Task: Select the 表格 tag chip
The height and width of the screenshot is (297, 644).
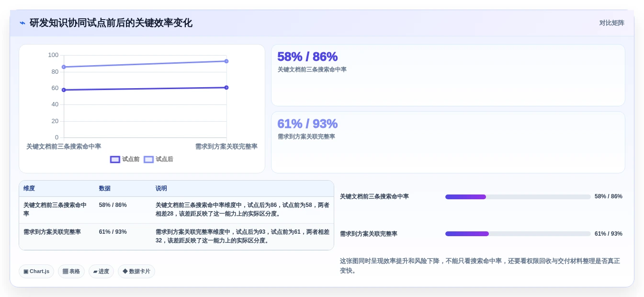Action: [x=71, y=272]
